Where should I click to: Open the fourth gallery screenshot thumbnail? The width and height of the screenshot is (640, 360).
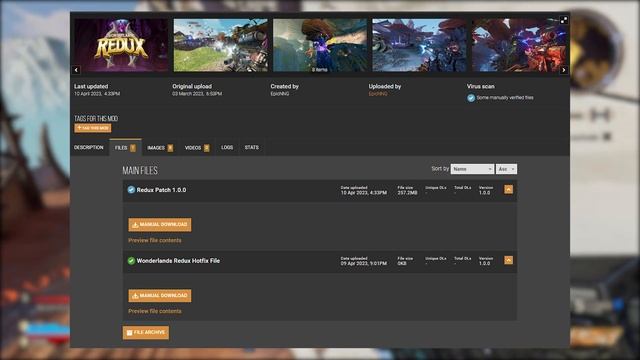(x=419, y=45)
